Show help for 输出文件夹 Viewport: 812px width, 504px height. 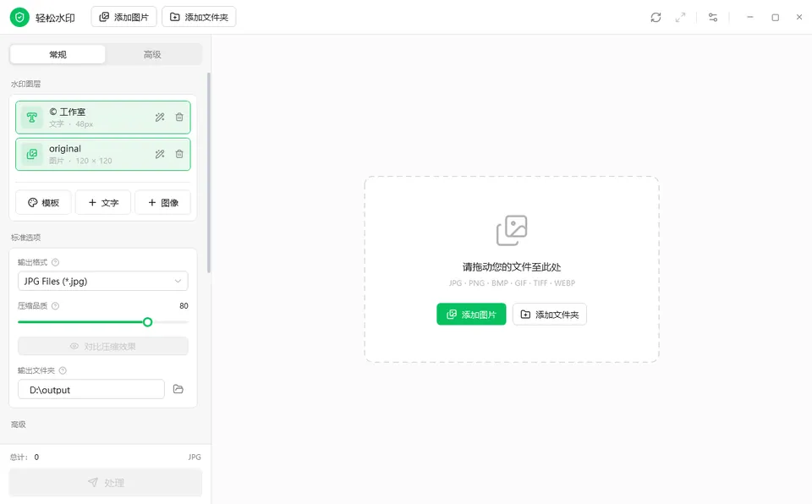click(63, 371)
